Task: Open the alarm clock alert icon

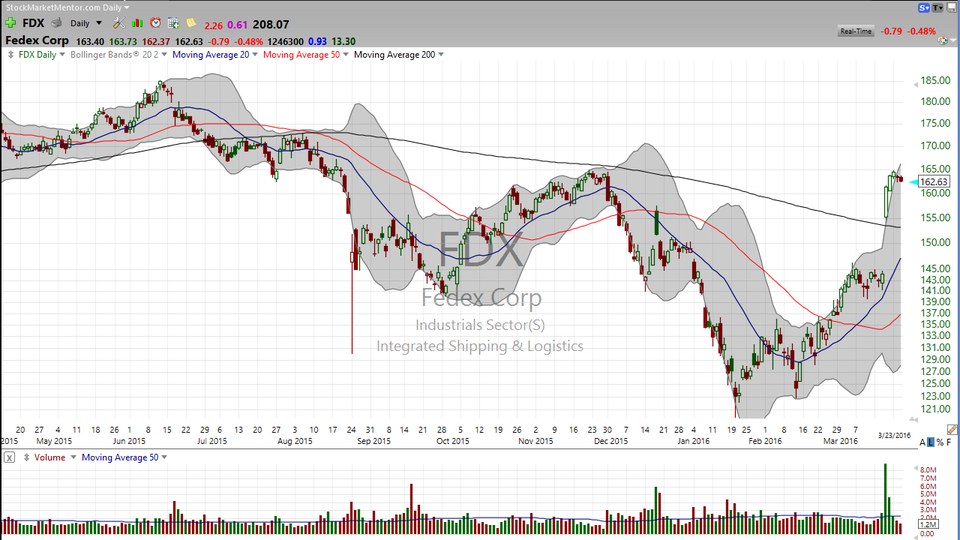Action: [x=156, y=23]
